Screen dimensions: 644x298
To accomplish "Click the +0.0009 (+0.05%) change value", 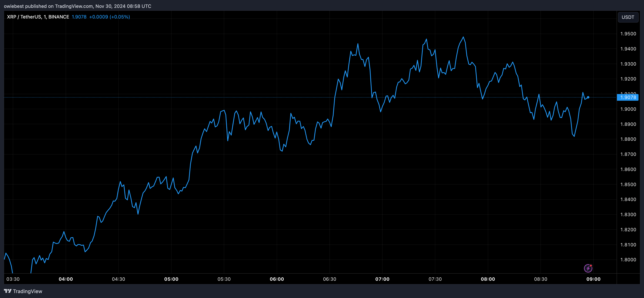I will (110, 17).
